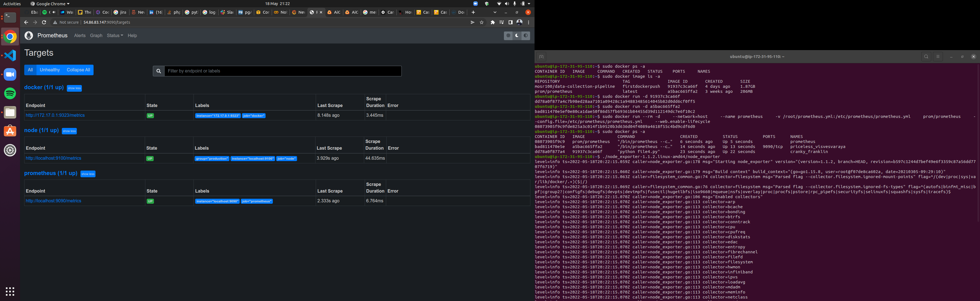Screen dimensions: 980x301
Task: Open the Status dropdown menu
Action: click(114, 35)
